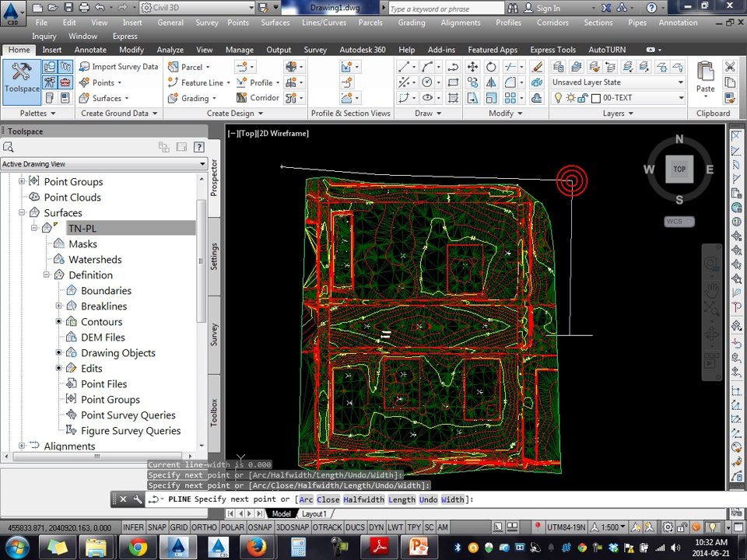Open the Surfaces menu in the menu bar
Viewport: 747px width, 560px height.
[x=275, y=23]
